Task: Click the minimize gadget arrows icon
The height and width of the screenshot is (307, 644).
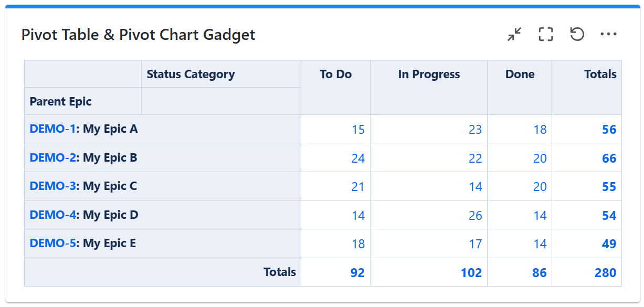Action: 514,35
